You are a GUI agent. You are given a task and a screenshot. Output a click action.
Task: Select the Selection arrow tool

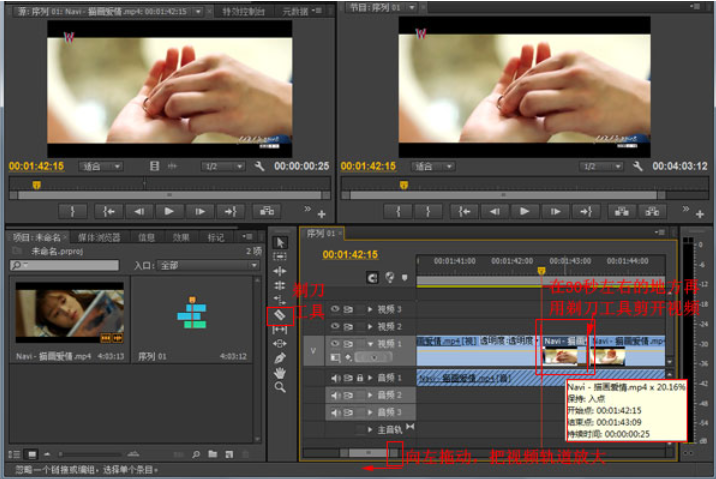click(280, 242)
